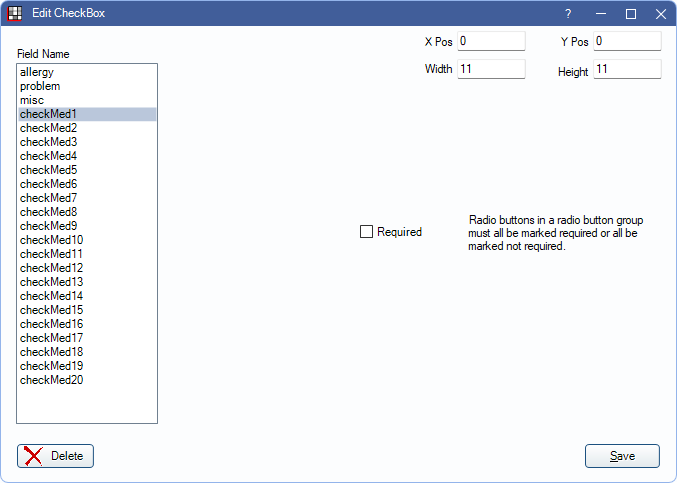
Task: Select checkMed20 at list bottom
Action: click(51, 380)
